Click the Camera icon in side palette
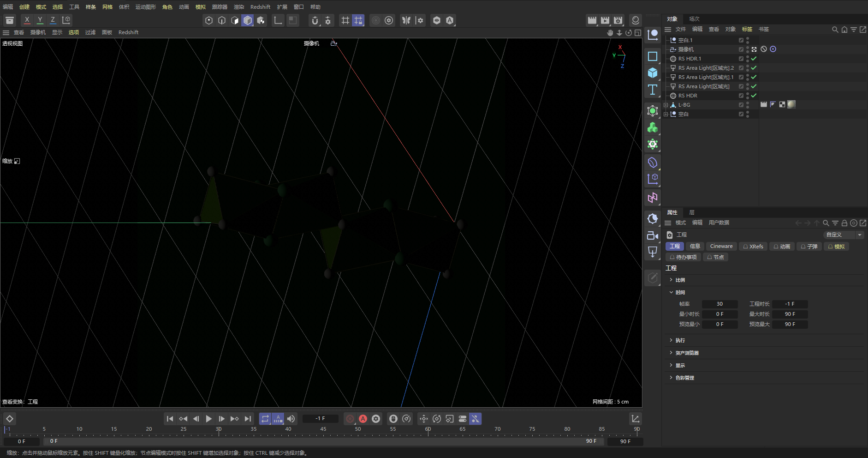 point(652,235)
